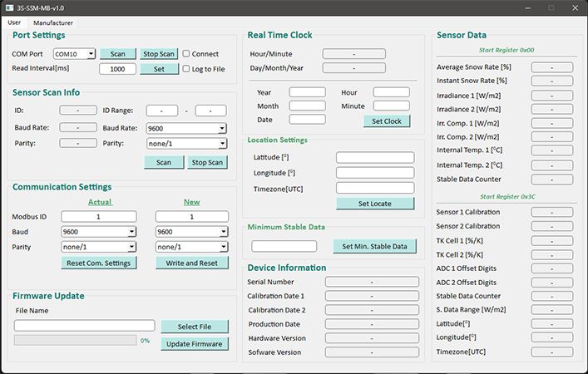Click the Set Clock button
588x374 pixels.
(x=387, y=121)
